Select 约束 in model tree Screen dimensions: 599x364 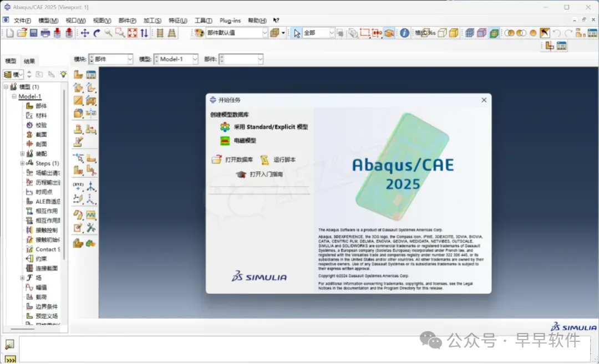[x=41, y=258]
